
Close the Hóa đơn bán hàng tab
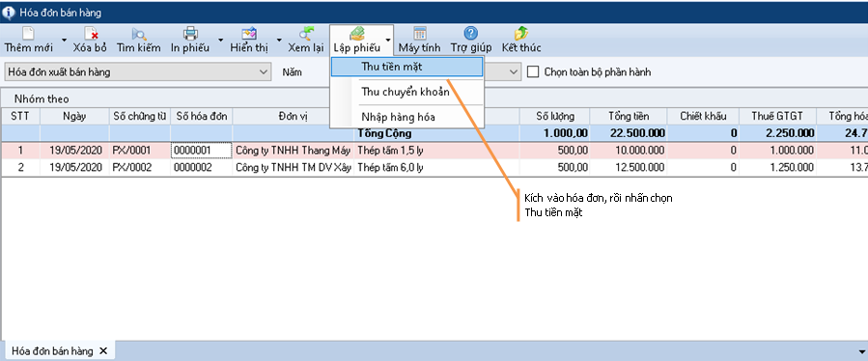tap(102, 351)
